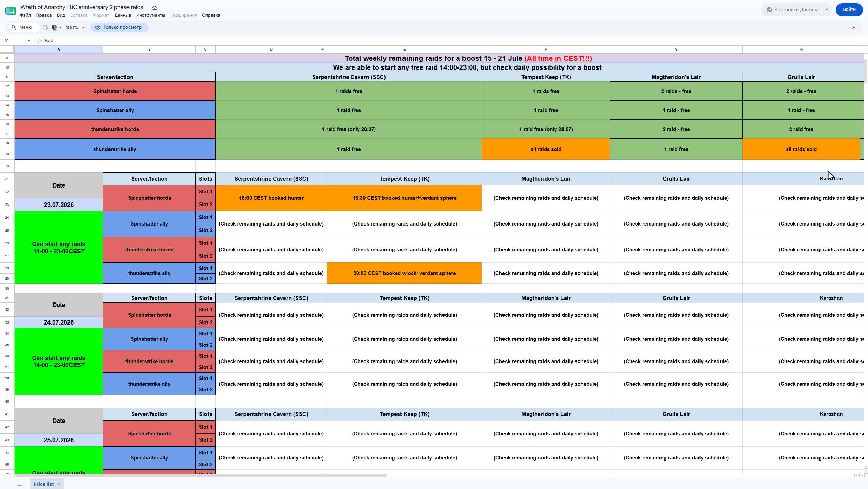
Task: Open the dropdown arrow beside Настройки Доступа
Action: pos(827,9)
